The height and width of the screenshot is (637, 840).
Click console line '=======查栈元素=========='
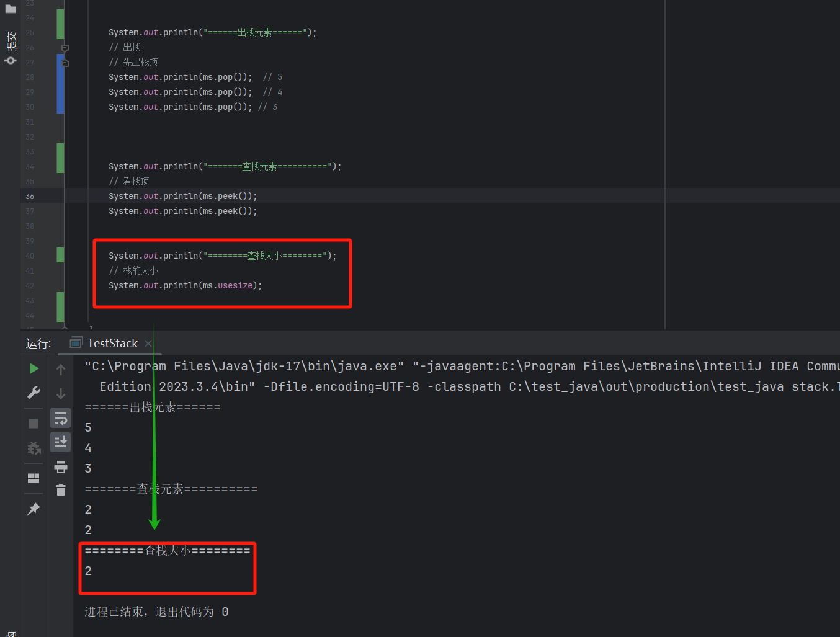point(171,489)
